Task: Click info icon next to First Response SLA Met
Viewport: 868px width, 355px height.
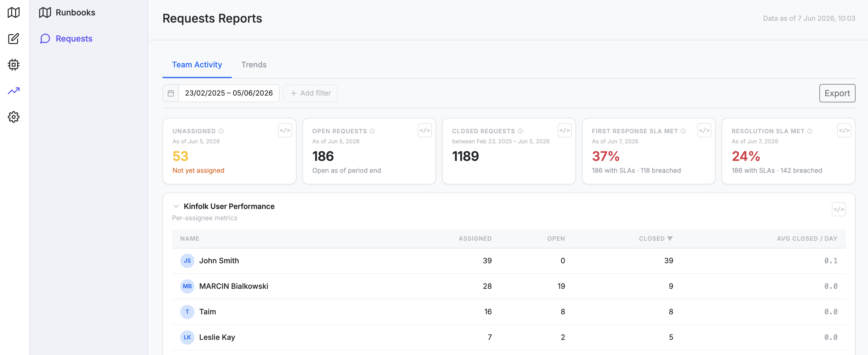Action: click(683, 131)
